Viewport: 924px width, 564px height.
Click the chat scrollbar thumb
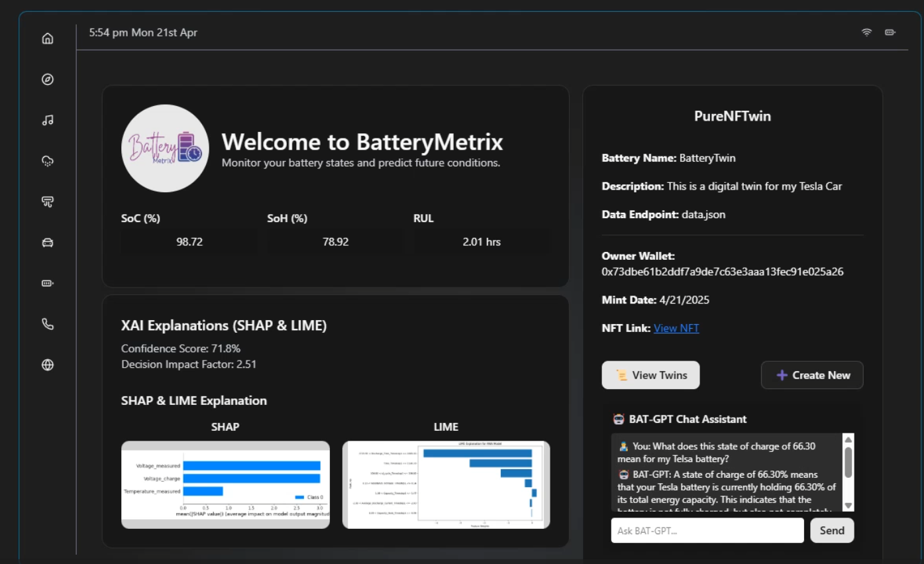pos(848,461)
